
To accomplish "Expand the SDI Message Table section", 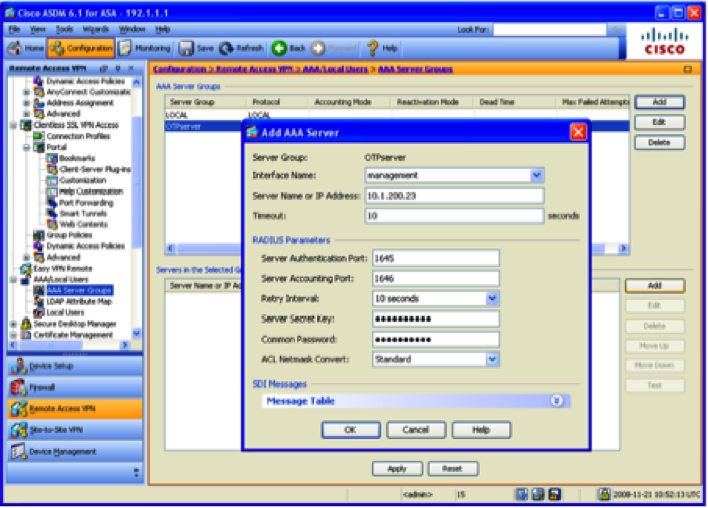I will point(557,401).
